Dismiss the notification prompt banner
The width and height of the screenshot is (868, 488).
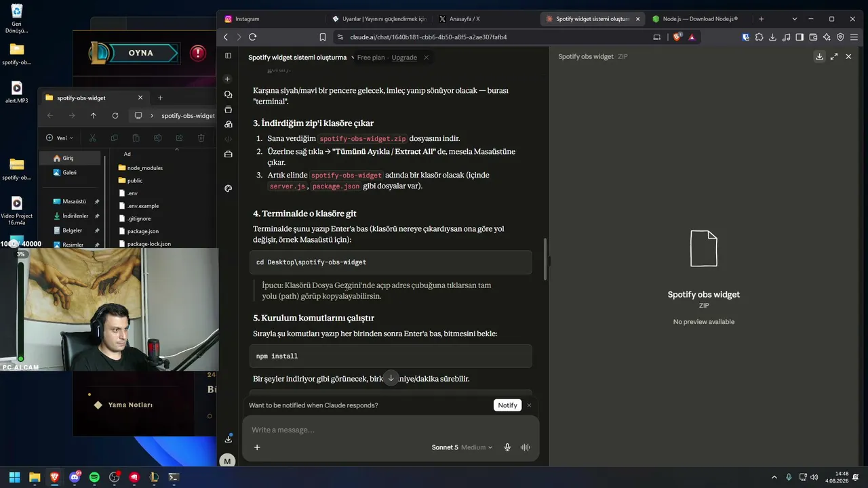[529, 405]
